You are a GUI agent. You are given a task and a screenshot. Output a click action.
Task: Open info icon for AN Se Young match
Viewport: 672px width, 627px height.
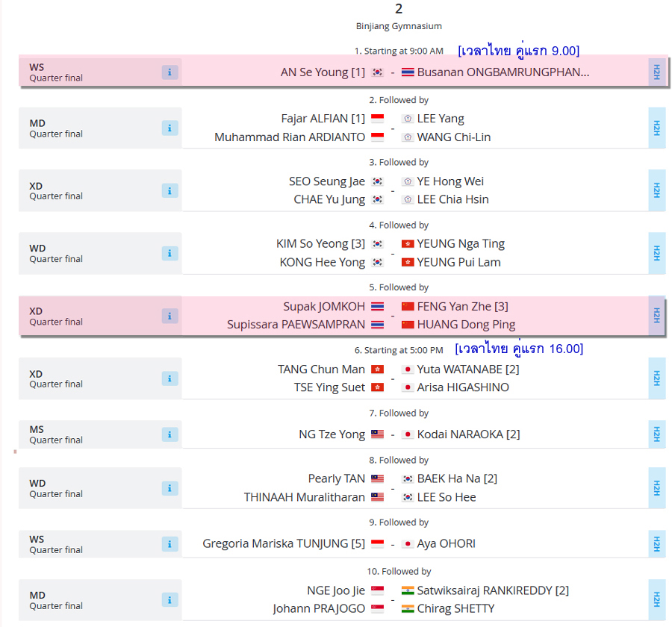[169, 72]
